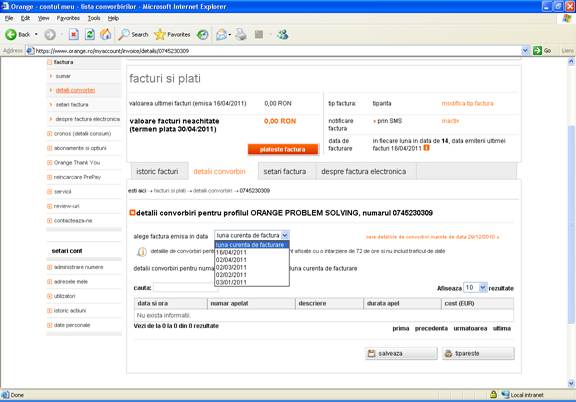Screen dimensions: 576x402
Task: Click the address bar URL field
Action: [x=274, y=51]
